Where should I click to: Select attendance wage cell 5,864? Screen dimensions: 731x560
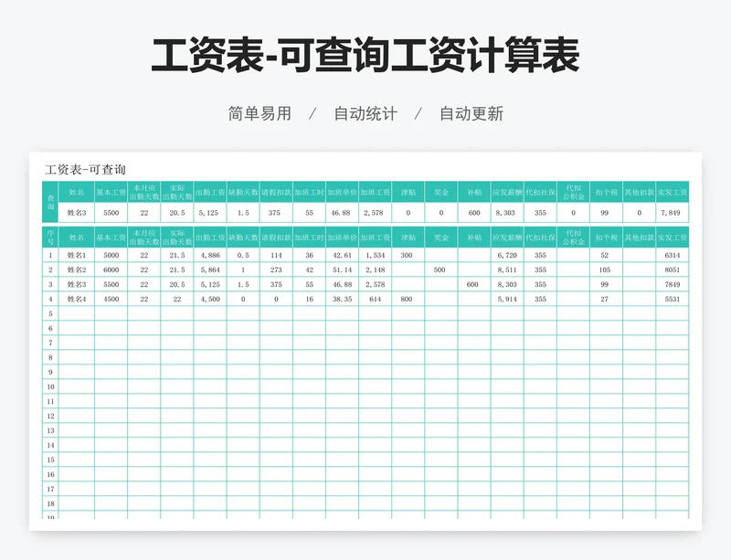(x=210, y=269)
